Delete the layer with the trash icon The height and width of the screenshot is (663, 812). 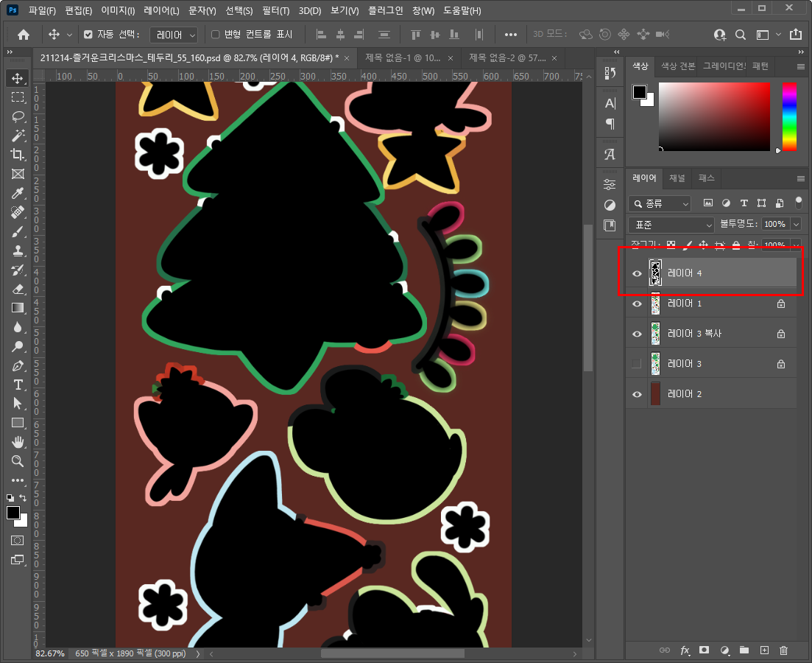[x=783, y=650]
